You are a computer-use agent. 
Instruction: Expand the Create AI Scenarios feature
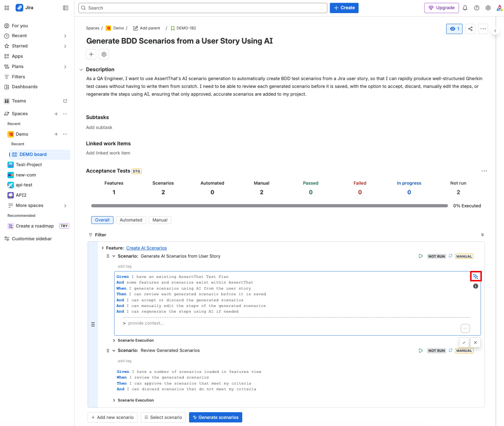tap(103, 248)
